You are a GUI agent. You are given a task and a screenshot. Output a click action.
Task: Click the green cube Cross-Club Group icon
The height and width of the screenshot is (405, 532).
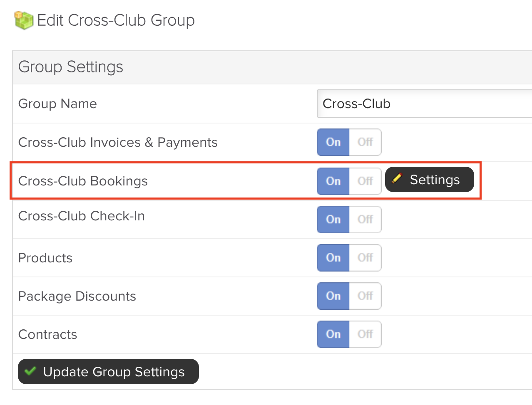[23, 20]
